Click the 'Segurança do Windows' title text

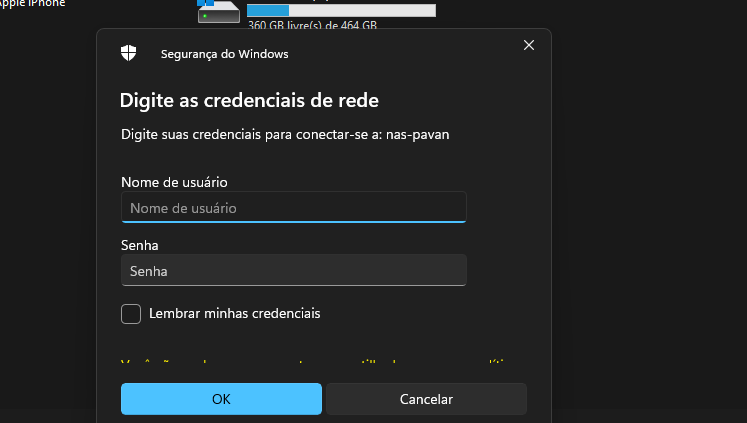coord(224,55)
